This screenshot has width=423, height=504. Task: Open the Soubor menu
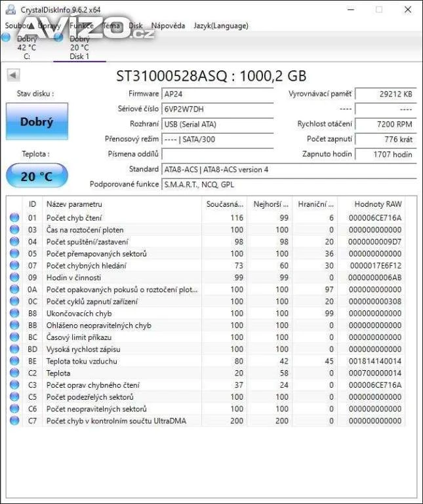point(16,26)
